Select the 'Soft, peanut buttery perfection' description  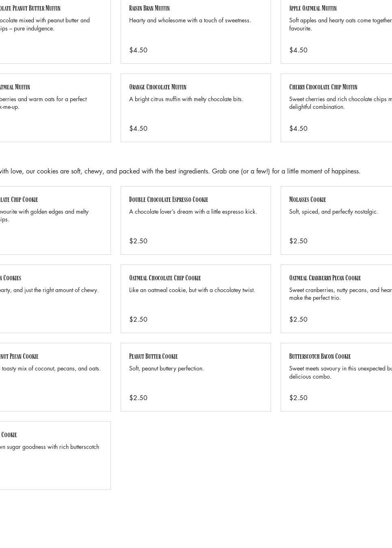167,368
